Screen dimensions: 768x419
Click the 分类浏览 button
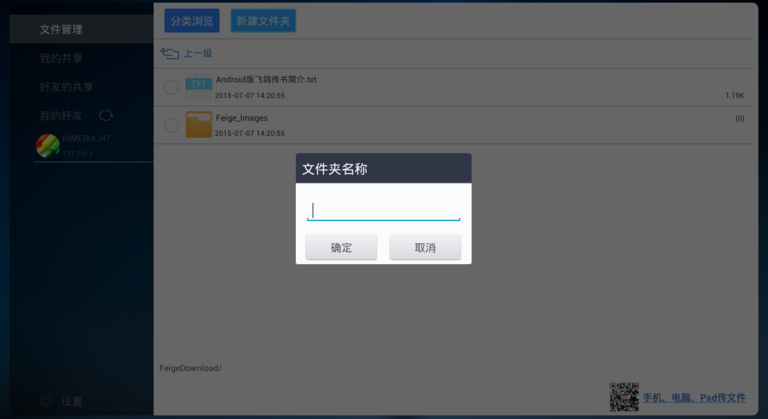tap(192, 21)
